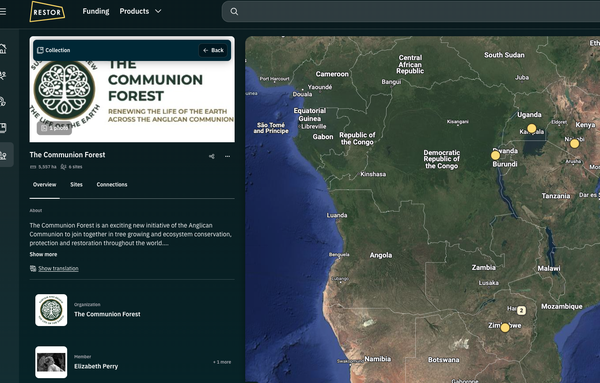Select the map sites icon in sidebar

tap(3, 155)
